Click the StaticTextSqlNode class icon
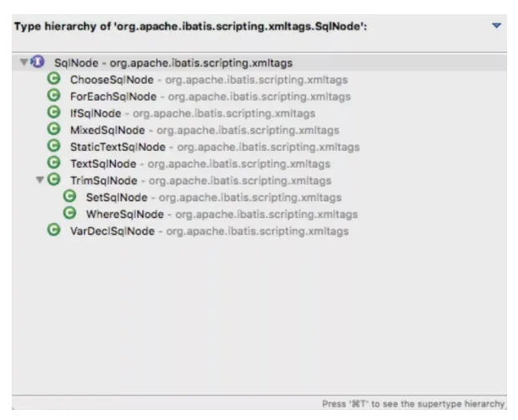 54,146
